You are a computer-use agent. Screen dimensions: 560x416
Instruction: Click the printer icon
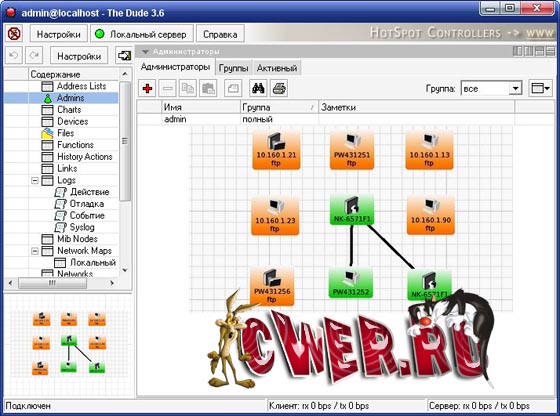[279, 88]
